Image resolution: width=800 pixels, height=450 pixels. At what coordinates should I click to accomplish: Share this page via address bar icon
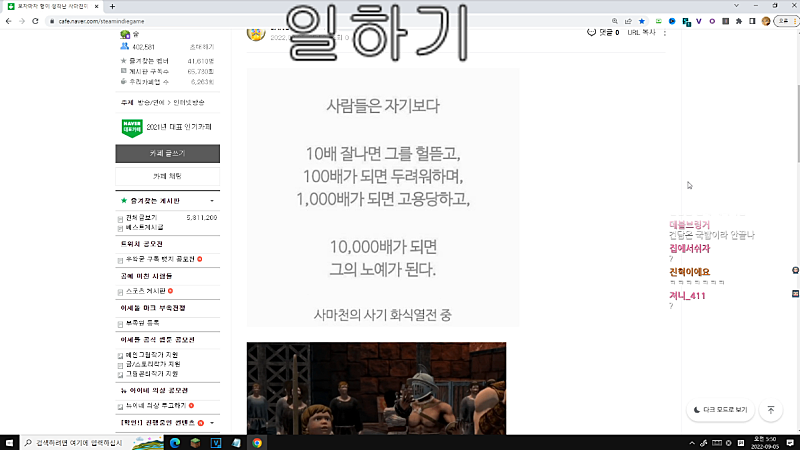(628, 21)
